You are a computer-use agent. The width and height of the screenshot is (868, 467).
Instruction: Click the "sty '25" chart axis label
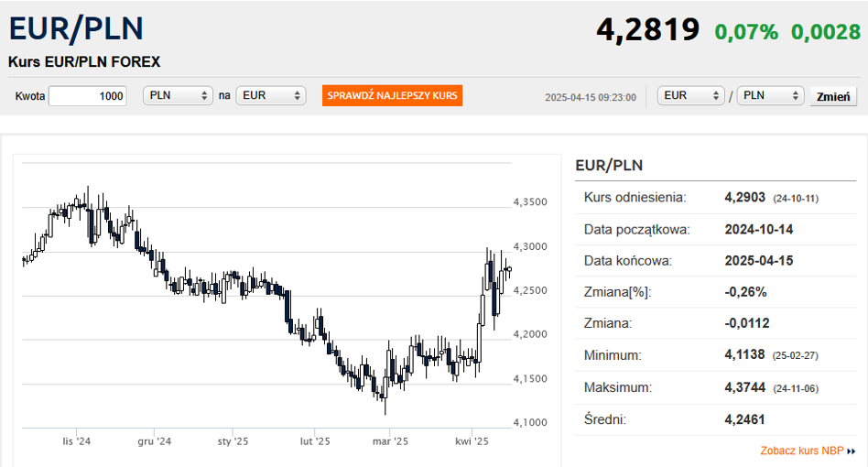click(x=233, y=441)
